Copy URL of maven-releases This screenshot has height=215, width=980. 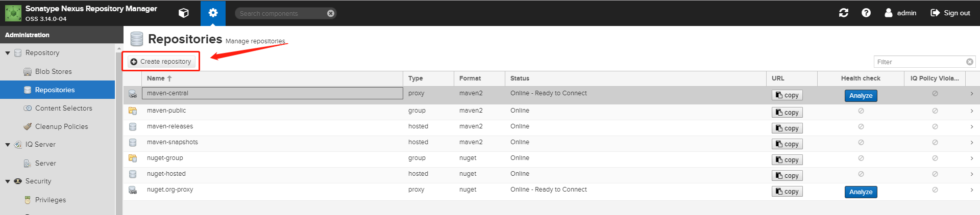(x=787, y=128)
